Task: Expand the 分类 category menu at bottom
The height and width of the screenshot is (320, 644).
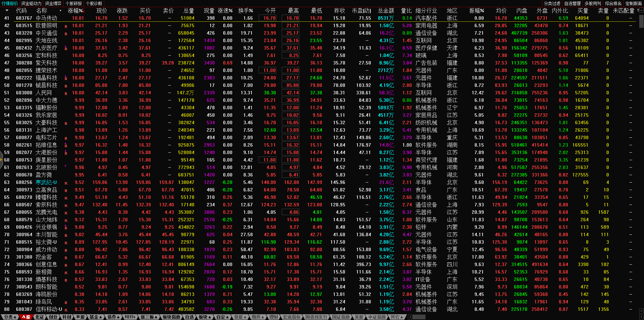Action: pos(10,317)
